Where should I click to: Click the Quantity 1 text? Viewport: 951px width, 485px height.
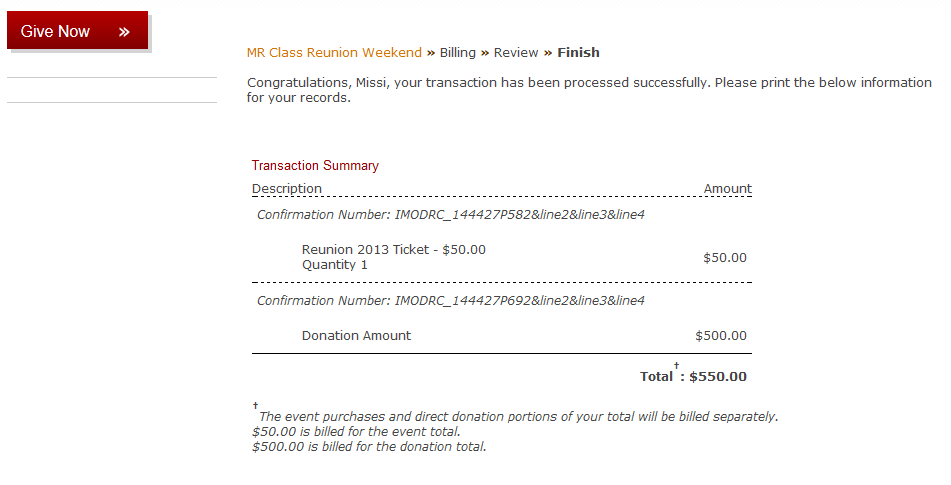[335, 265]
